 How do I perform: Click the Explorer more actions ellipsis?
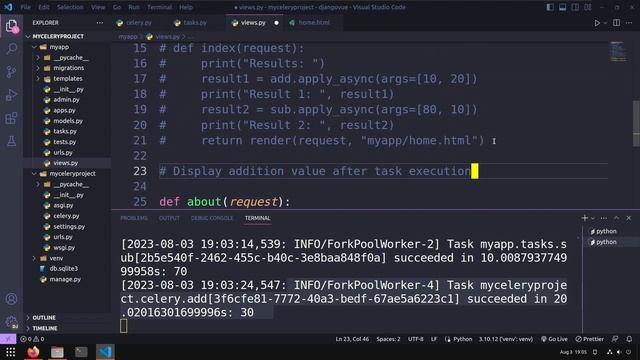pyautogui.click(x=100, y=23)
